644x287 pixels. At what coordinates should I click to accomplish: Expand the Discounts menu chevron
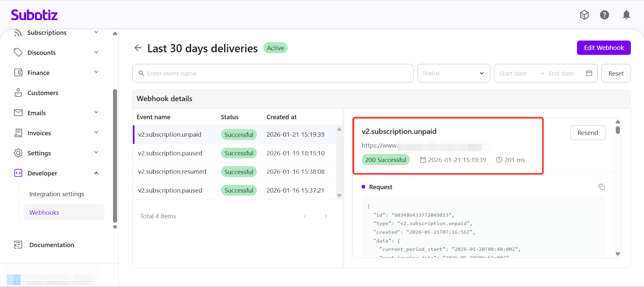(x=96, y=52)
